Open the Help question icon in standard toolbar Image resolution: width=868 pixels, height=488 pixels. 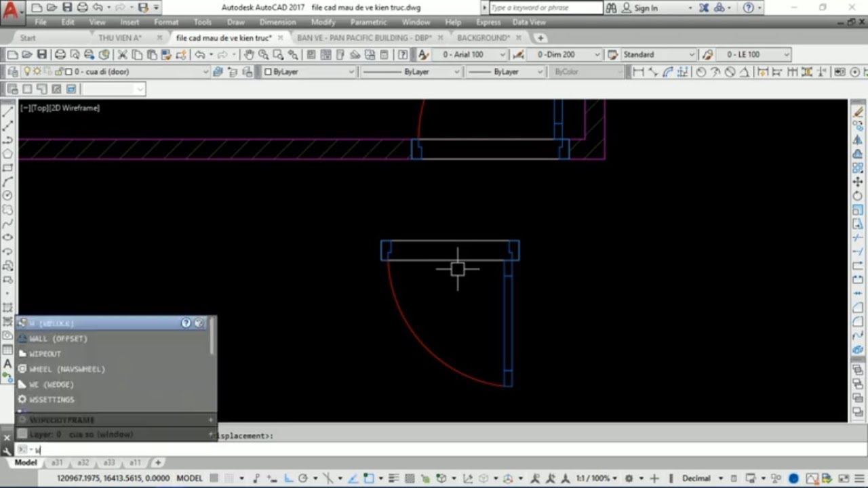click(x=402, y=55)
